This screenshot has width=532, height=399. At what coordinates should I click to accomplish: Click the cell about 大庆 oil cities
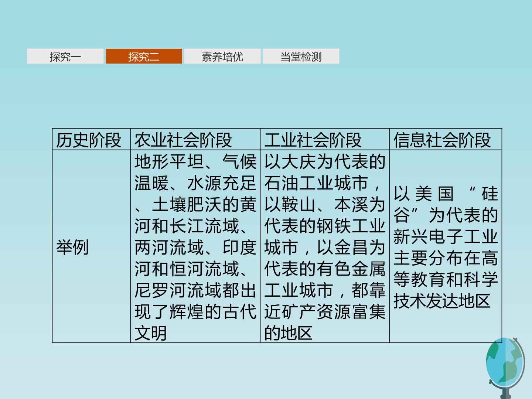pos(325,246)
